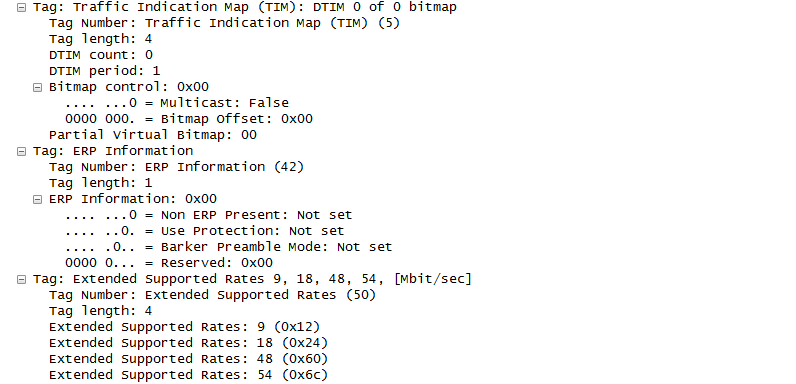Collapse the Traffic Indication Map tag

click(x=21, y=8)
